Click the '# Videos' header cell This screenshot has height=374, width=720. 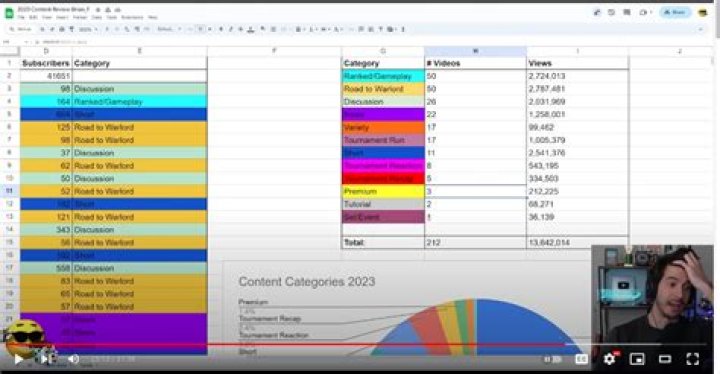tap(475, 63)
